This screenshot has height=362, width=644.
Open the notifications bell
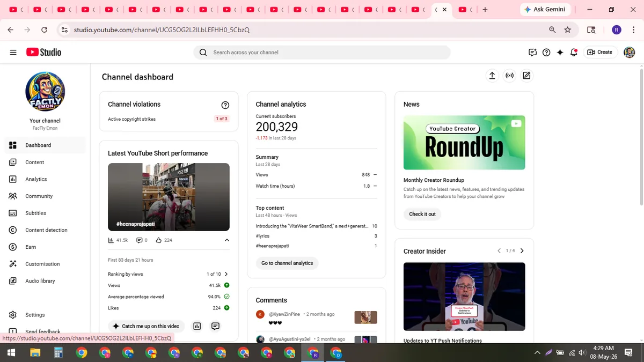pos(574,52)
